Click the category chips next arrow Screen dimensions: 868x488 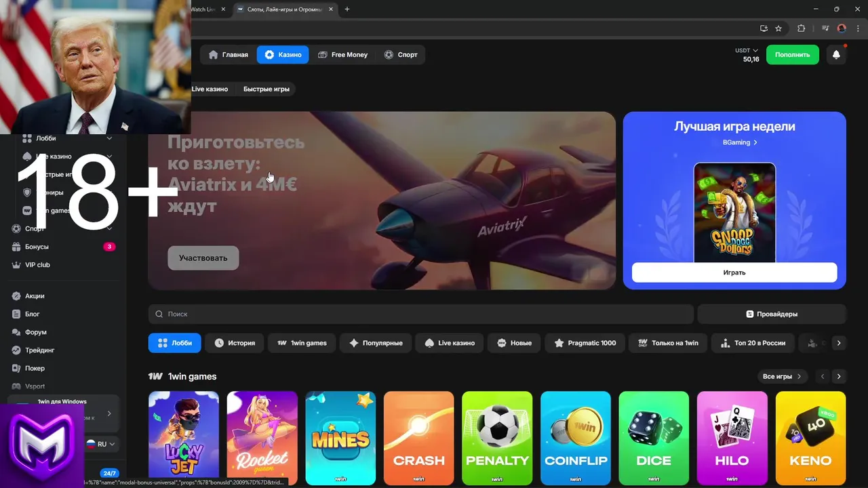839,343
